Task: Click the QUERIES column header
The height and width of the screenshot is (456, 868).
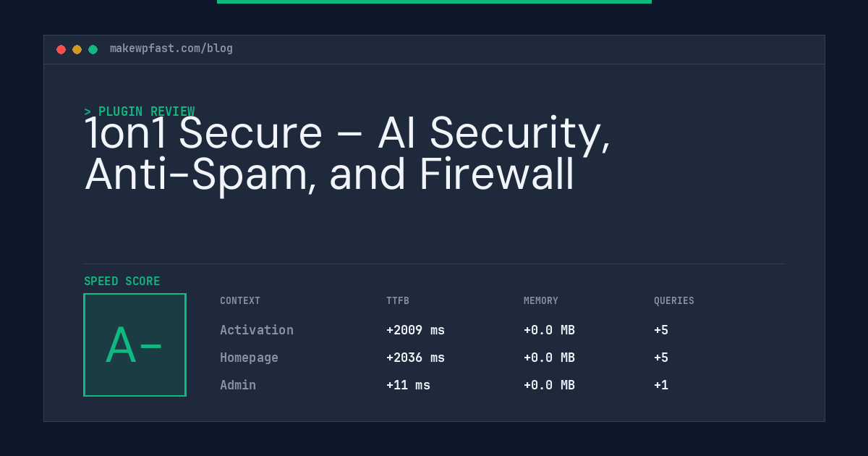Action: coord(674,301)
